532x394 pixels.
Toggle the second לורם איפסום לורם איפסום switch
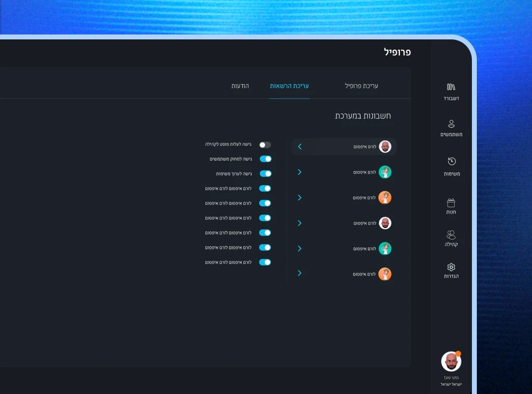pyautogui.click(x=265, y=203)
